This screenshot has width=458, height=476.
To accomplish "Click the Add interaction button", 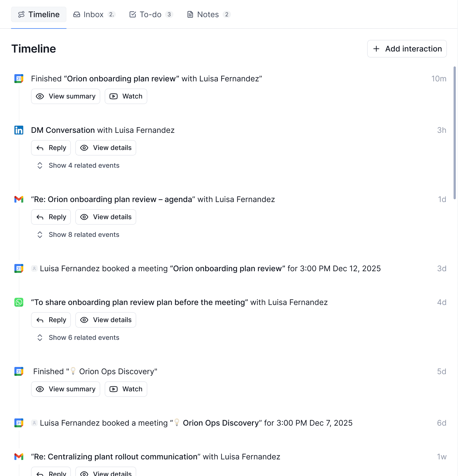I will 406,49.
